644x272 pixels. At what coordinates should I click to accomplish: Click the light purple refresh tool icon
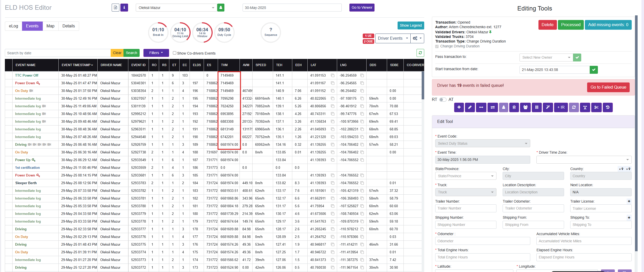click(574, 107)
